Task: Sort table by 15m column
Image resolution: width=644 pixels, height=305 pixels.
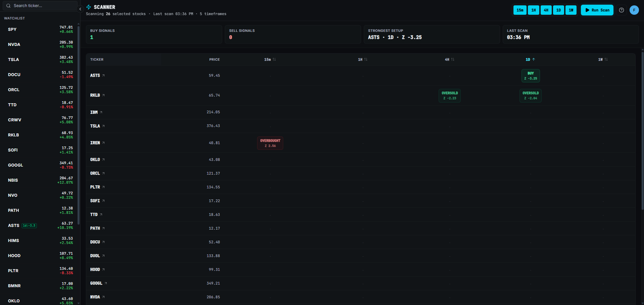Action: point(270,59)
